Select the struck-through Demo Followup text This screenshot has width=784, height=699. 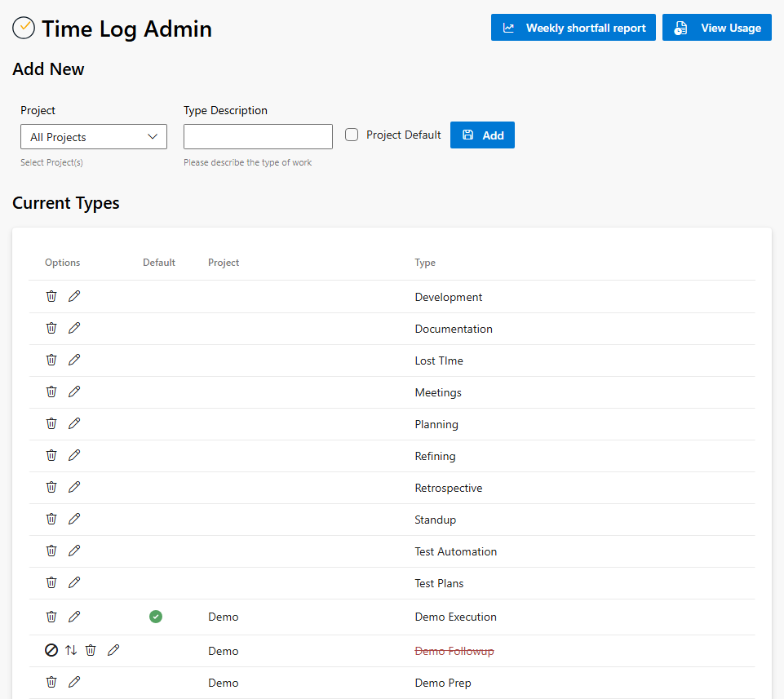coord(454,651)
